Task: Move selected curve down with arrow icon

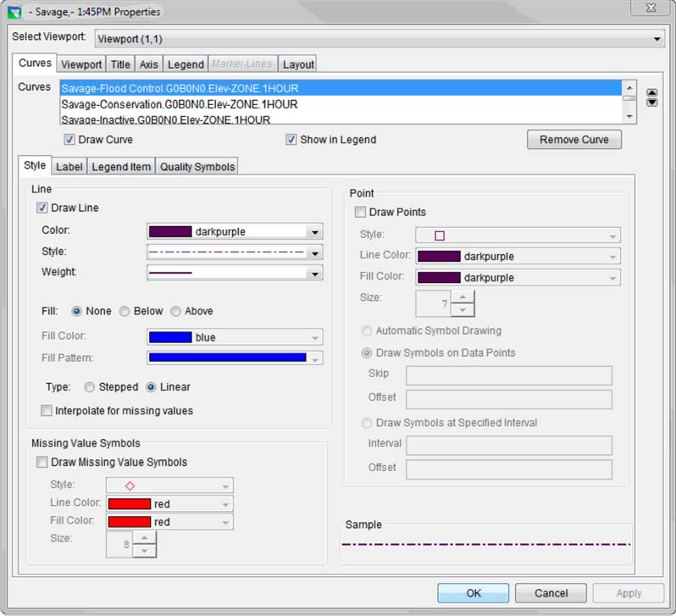Action: click(652, 103)
